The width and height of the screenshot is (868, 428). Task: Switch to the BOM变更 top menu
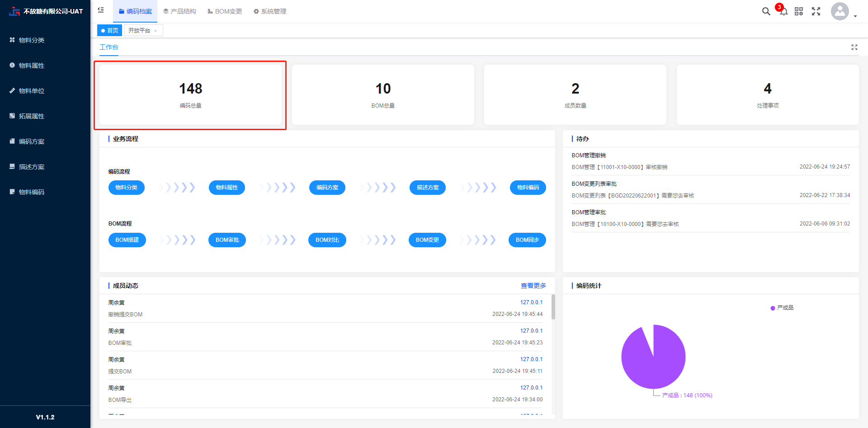tap(225, 11)
